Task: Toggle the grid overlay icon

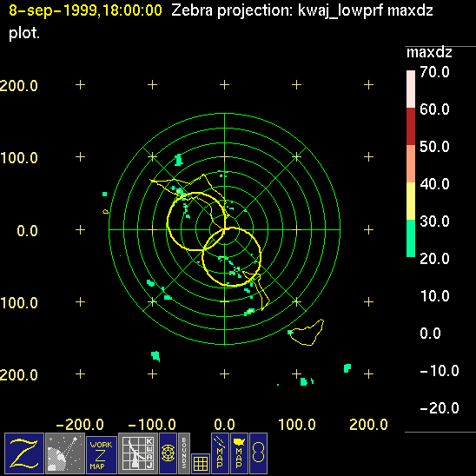Action: click(201, 464)
